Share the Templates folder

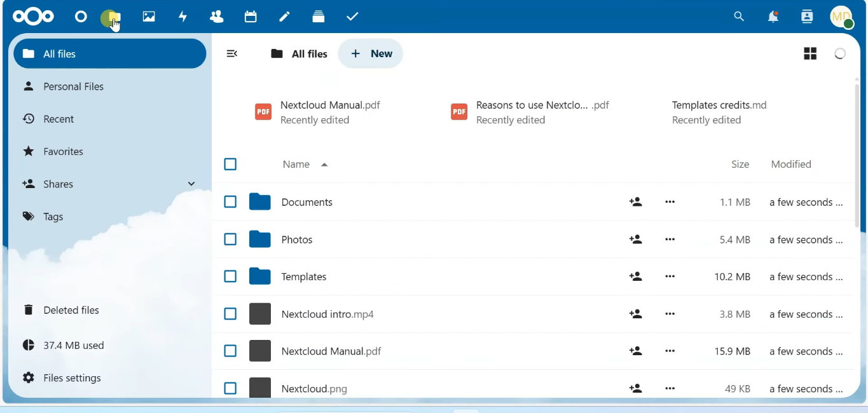pyautogui.click(x=636, y=277)
